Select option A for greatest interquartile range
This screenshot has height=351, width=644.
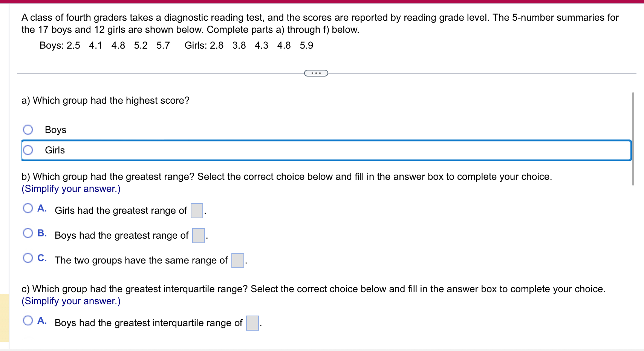28,320
